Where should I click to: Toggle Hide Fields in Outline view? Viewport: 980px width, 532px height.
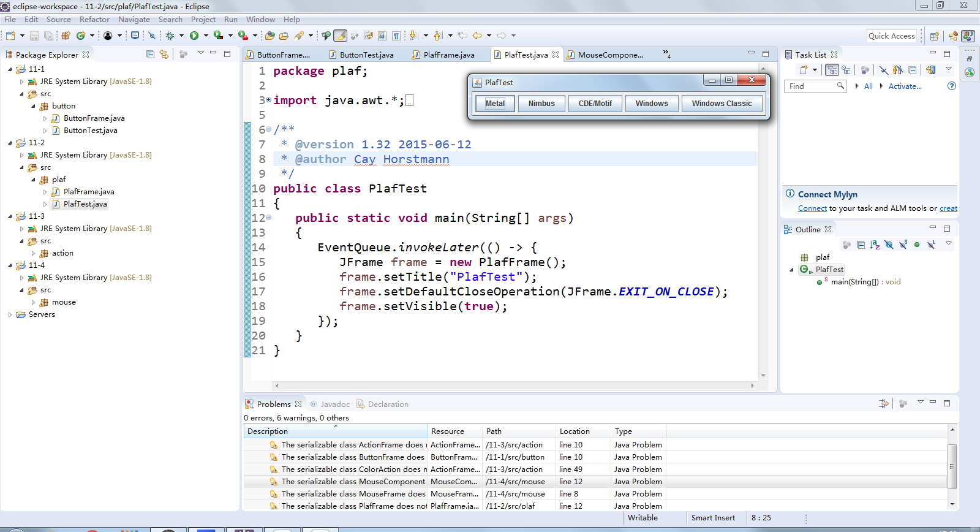click(x=889, y=245)
